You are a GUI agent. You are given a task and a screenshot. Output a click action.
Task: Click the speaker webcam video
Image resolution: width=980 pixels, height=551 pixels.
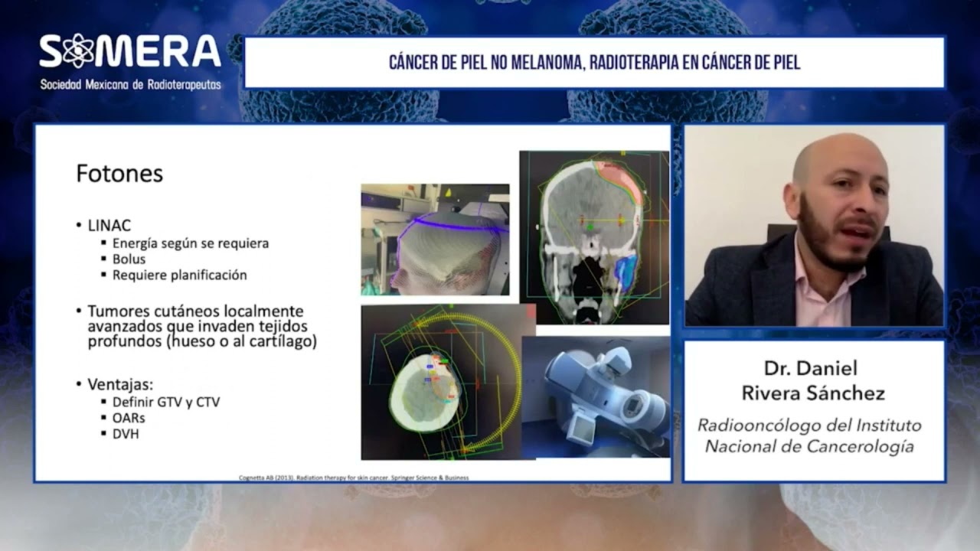814,226
